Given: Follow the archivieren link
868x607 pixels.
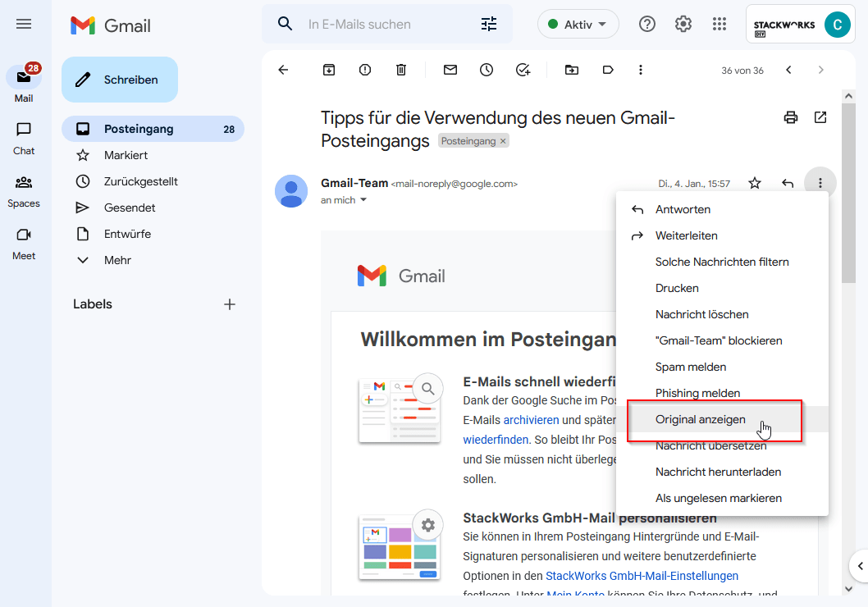Looking at the screenshot, I should coord(531,420).
